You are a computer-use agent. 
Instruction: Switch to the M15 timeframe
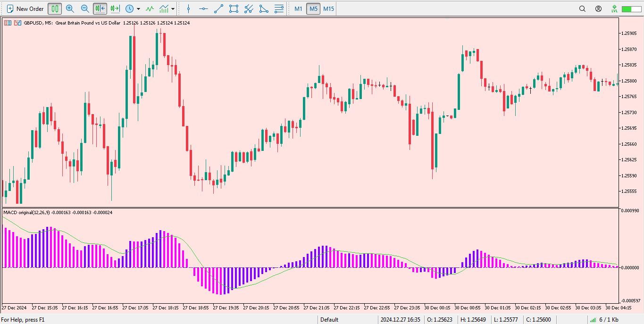click(329, 8)
